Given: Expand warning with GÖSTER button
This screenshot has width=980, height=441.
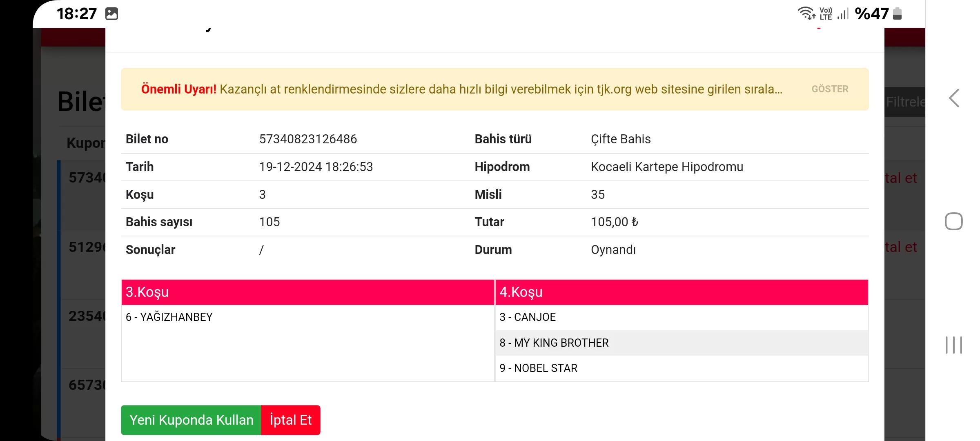Looking at the screenshot, I should click(830, 89).
